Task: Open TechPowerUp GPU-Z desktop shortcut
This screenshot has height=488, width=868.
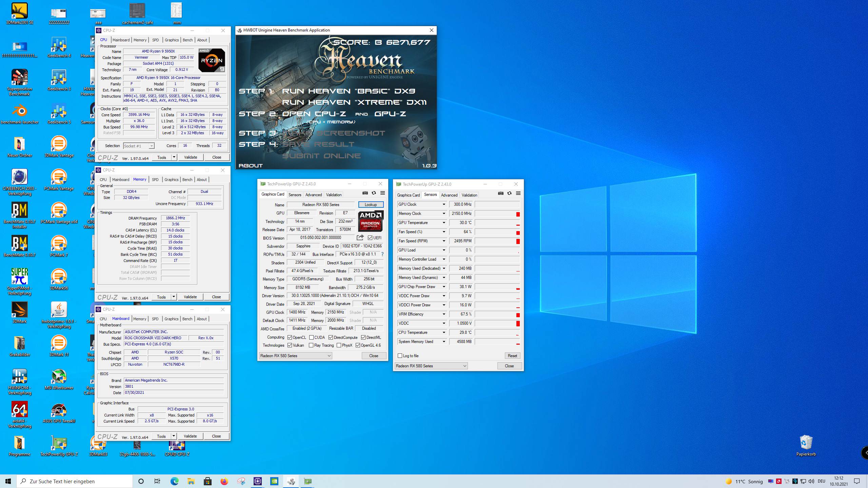Action: click(59, 446)
